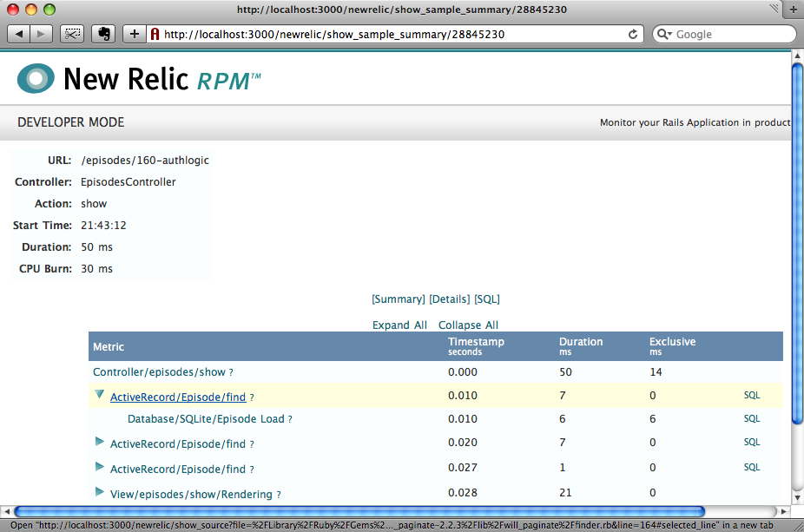This screenshot has height=532, width=804.
Task: Open Database/SQLite/Episode Load metric link
Action: pyautogui.click(x=206, y=419)
